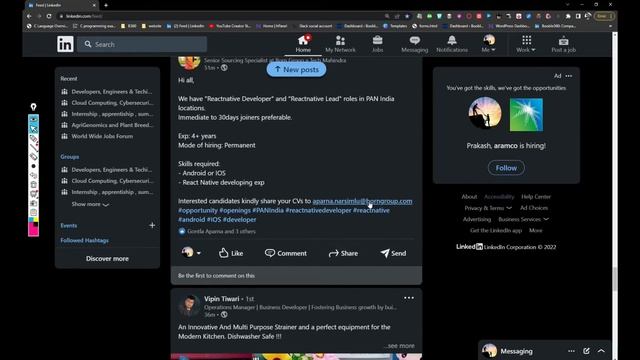Open Vipin Tiwari post options menu
640x360 pixels.
(409, 298)
